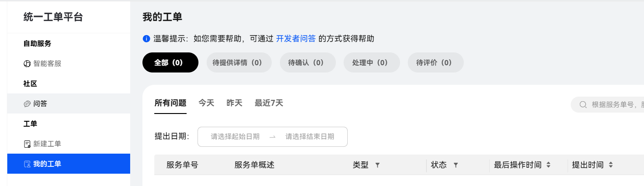Click the 智能客服 headset icon
Screen dimensions: 644x186
click(x=27, y=64)
